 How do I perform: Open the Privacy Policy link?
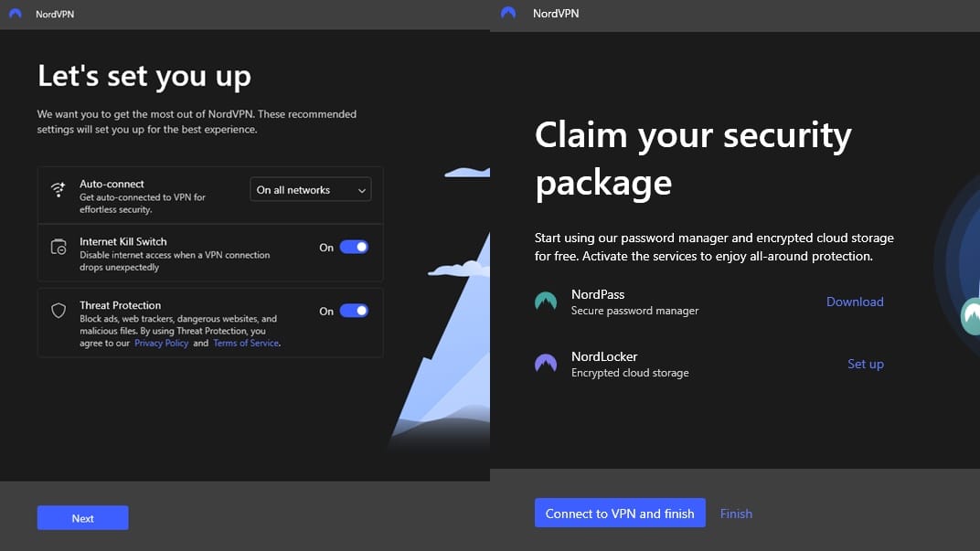coord(161,343)
